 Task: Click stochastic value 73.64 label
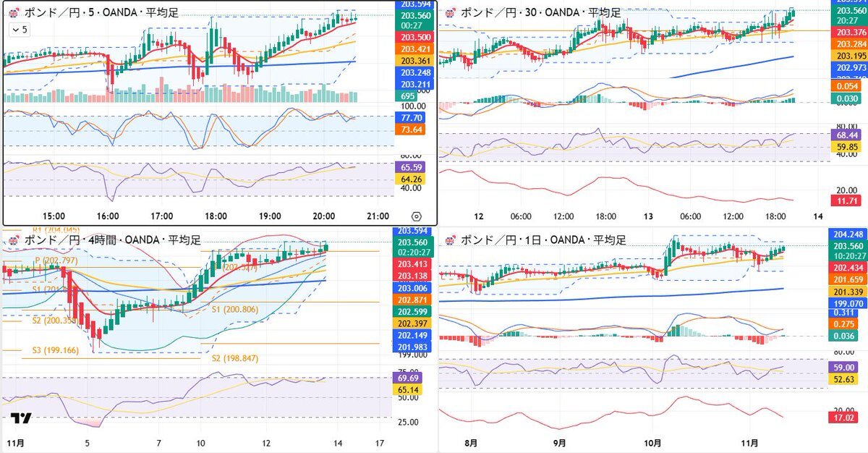tap(410, 130)
